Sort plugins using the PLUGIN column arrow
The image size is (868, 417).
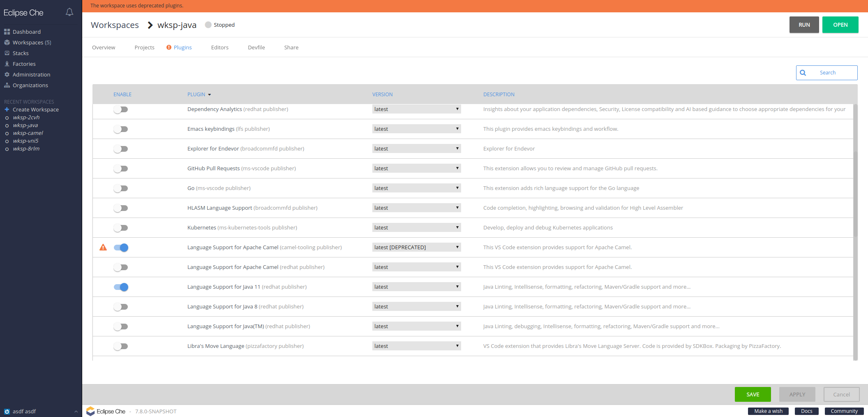(x=209, y=94)
